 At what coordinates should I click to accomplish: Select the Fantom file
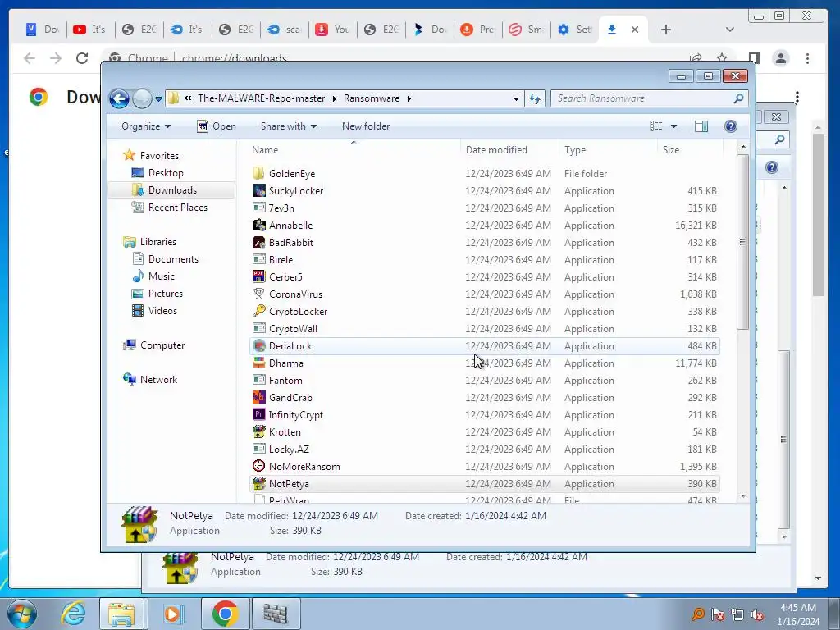(285, 381)
